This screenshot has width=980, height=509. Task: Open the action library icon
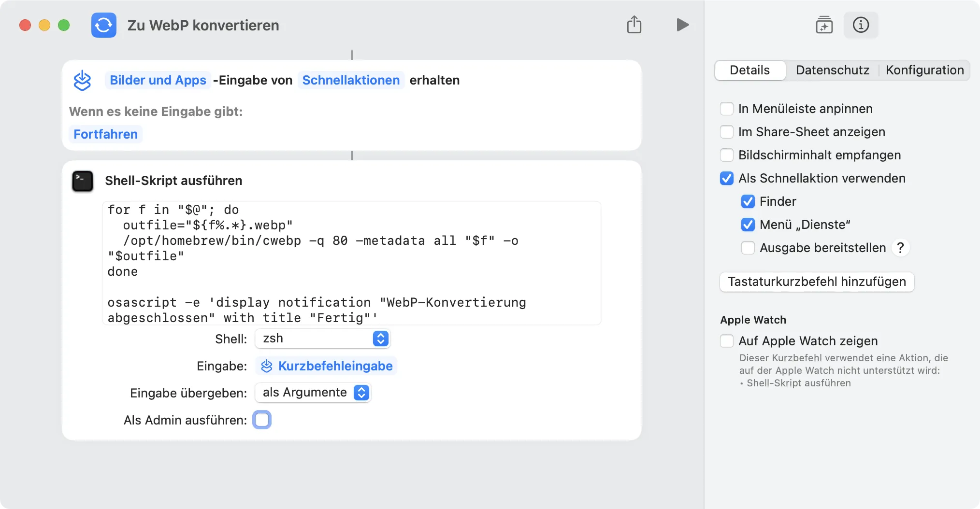tap(824, 25)
